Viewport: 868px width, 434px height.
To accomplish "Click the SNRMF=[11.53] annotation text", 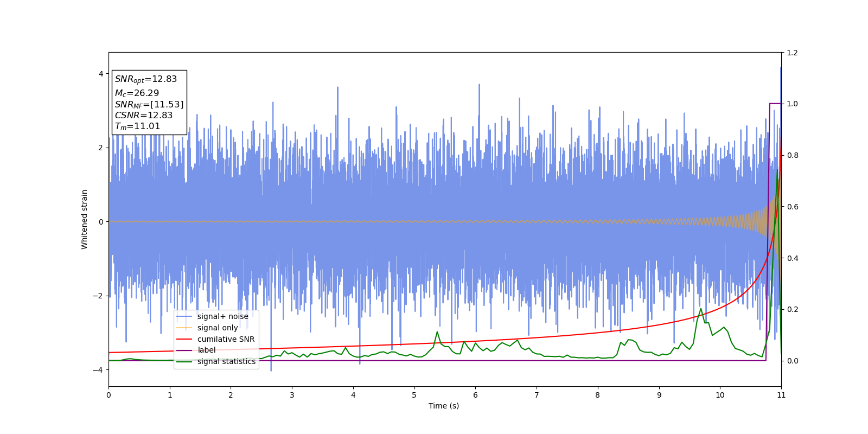I will pyautogui.click(x=149, y=104).
